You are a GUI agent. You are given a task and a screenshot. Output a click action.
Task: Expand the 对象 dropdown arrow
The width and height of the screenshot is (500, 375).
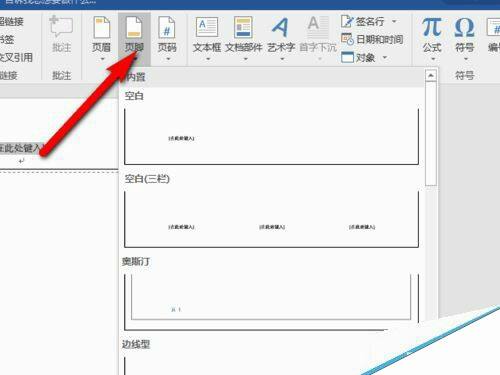point(385,57)
